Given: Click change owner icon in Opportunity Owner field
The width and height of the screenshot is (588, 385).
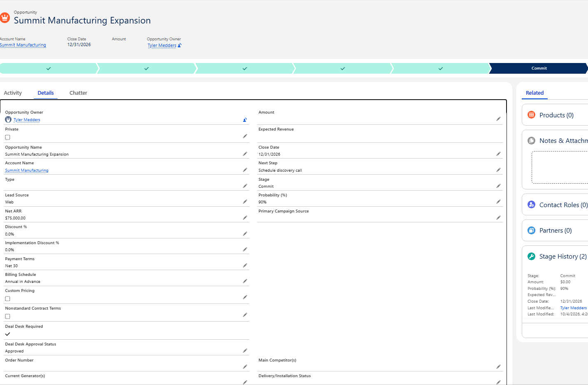Looking at the screenshot, I should pyautogui.click(x=245, y=120).
